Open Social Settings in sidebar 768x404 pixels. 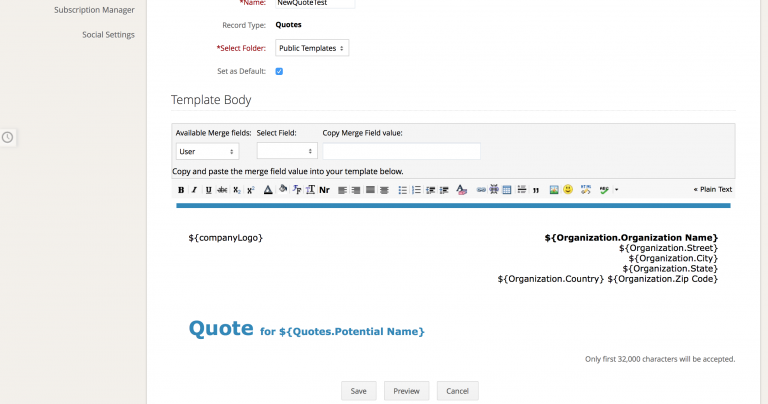(108, 35)
